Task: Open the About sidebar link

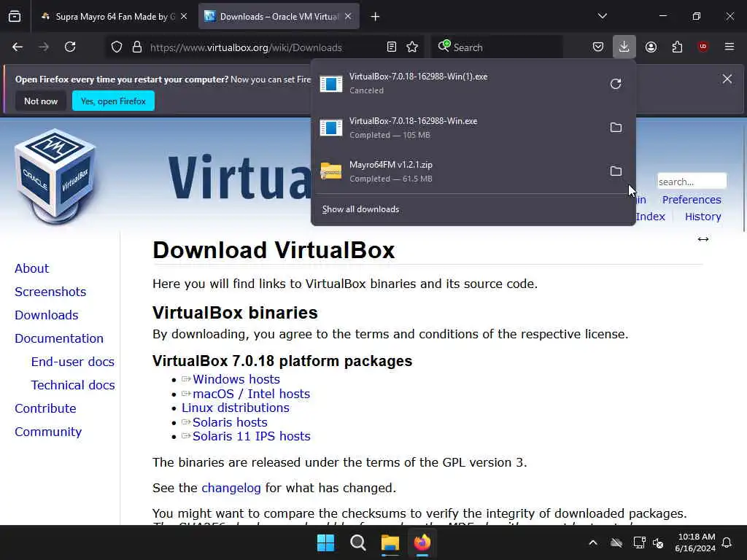Action: click(x=31, y=268)
